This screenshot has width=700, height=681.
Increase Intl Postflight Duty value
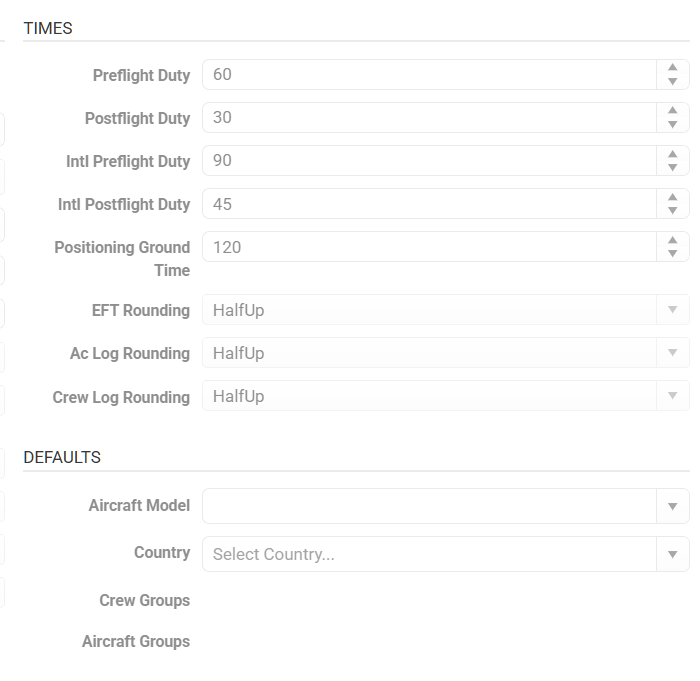click(x=672, y=197)
